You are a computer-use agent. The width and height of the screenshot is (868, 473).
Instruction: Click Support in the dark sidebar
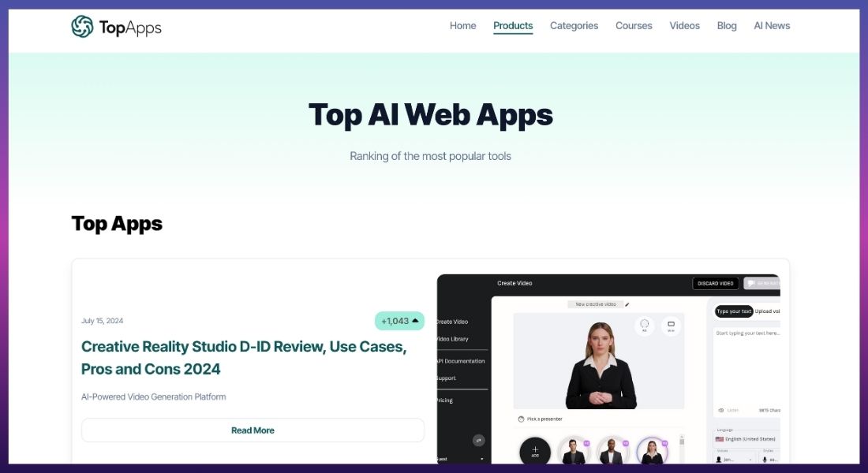point(446,378)
